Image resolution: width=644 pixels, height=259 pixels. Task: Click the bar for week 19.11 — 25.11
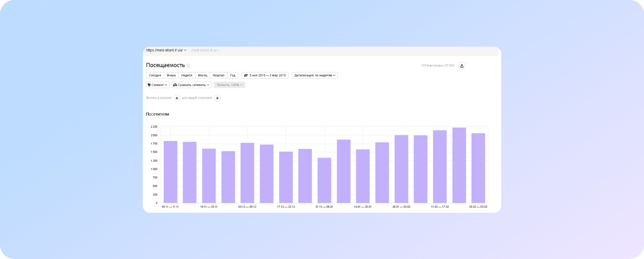[209, 176]
